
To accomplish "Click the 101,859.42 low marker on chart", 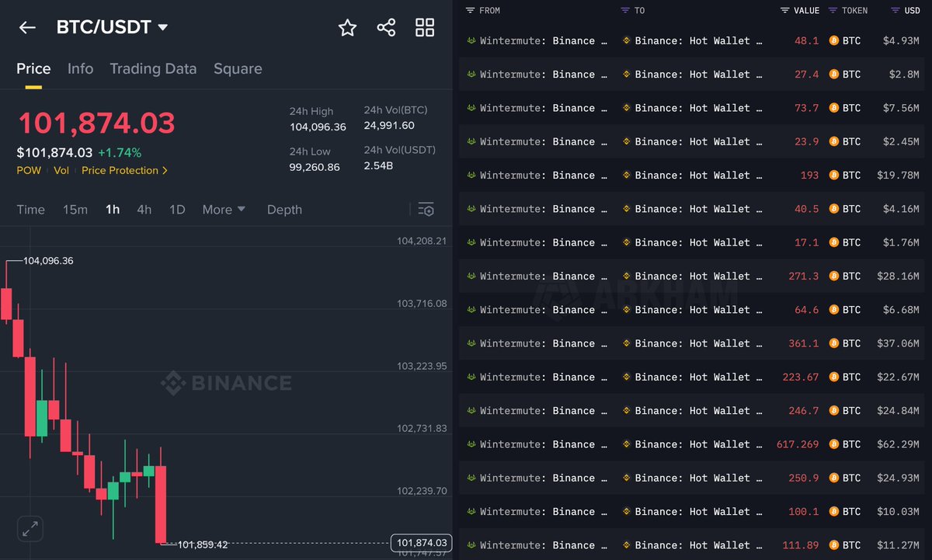I will point(203,544).
